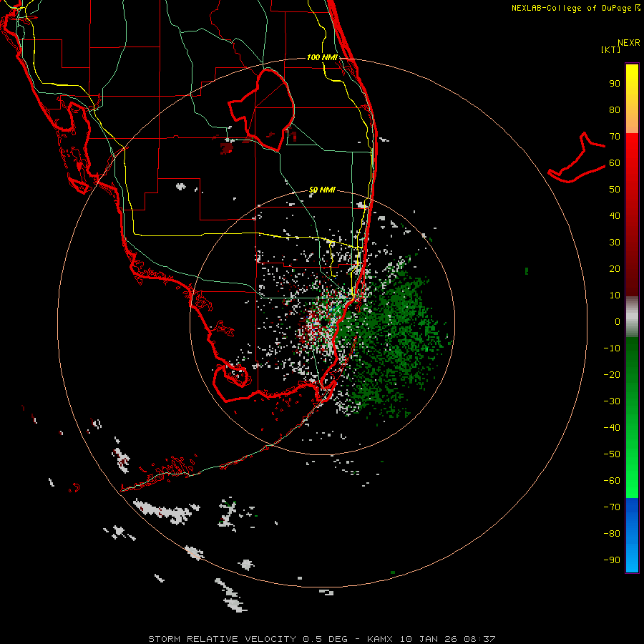This screenshot has width=644, height=644.
Task: Click the -20 value on the velocity scale
Action: tap(612, 374)
